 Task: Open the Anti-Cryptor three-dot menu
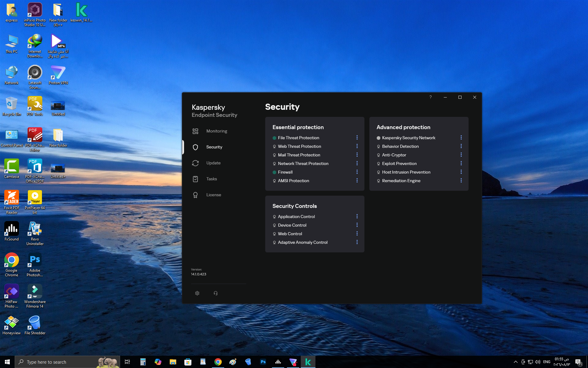point(461,155)
